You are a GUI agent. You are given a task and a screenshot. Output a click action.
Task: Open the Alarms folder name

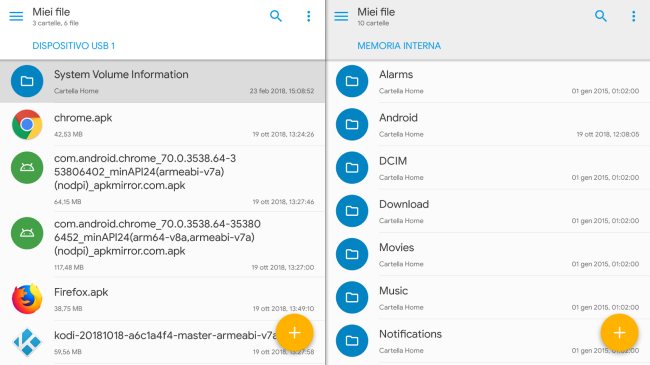click(x=396, y=75)
